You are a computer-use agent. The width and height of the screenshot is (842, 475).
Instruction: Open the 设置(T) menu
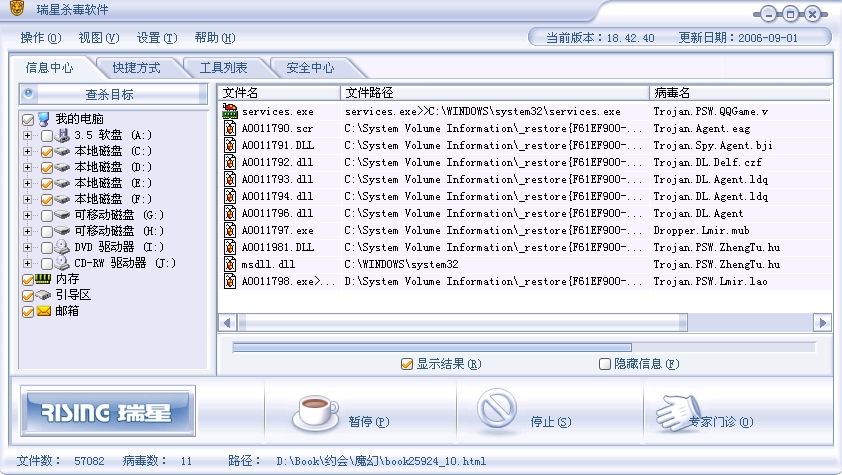(157, 38)
